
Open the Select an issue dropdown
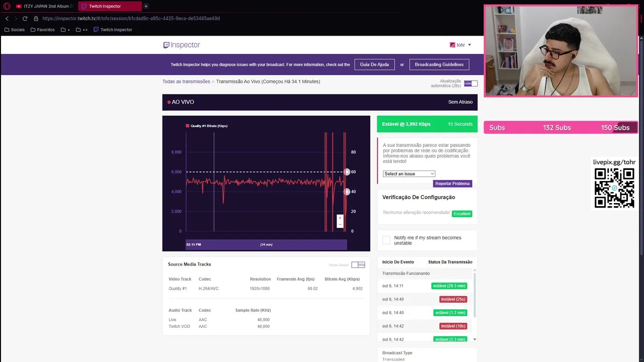pyautogui.click(x=409, y=173)
